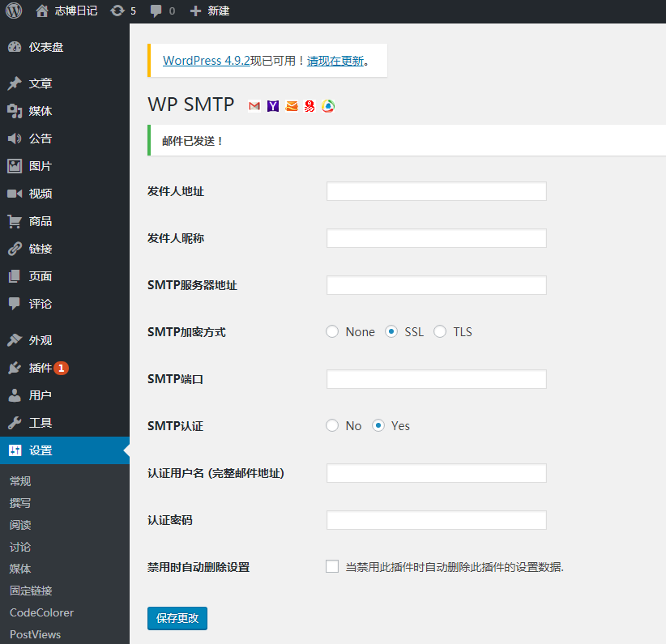Click the WordPress logo icon
The height and width of the screenshot is (644, 666).
pos(14,11)
